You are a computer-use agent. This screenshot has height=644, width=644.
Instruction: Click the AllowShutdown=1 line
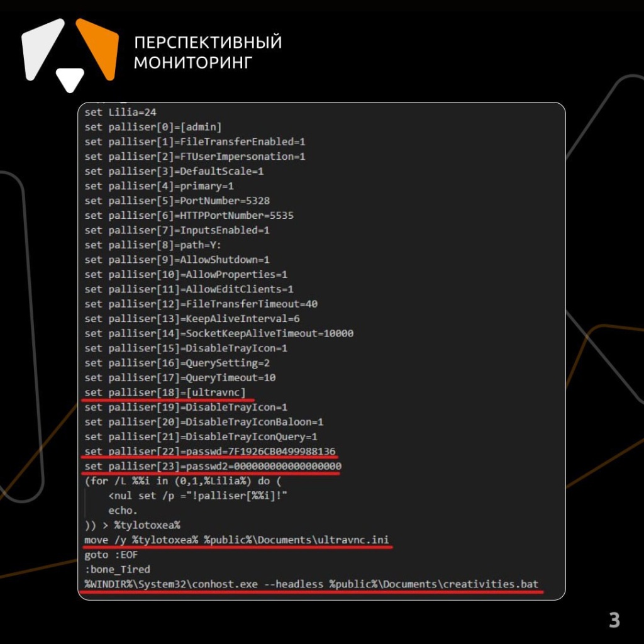pyautogui.click(x=177, y=260)
